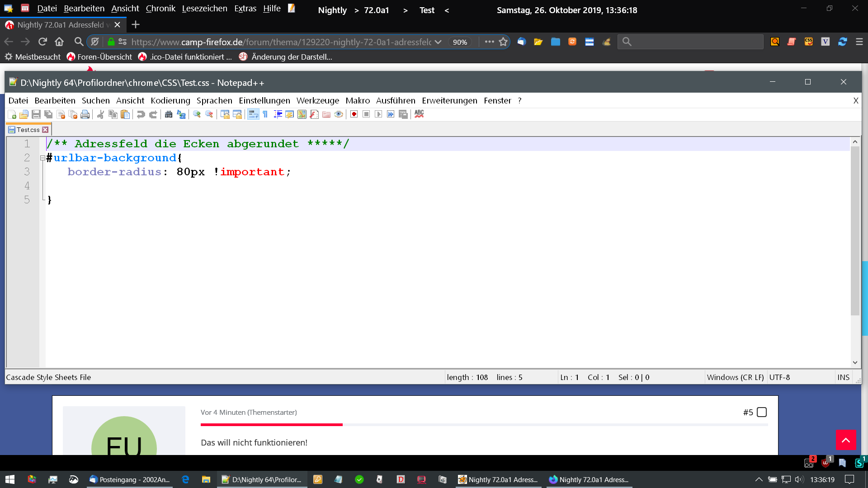This screenshot has height=488, width=868.
Task: Show hidden system tray icons chevron
Action: pos(759,479)
